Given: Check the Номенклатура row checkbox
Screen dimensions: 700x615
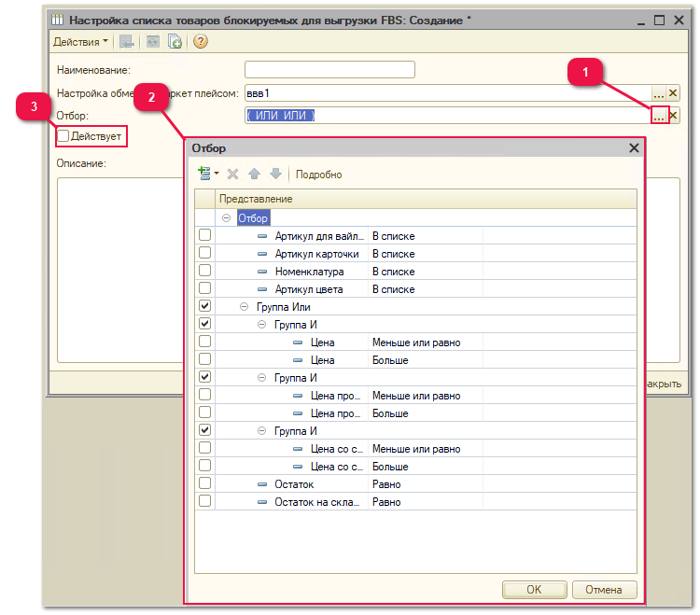Looking at the screenshot, I should click(204, 271).
